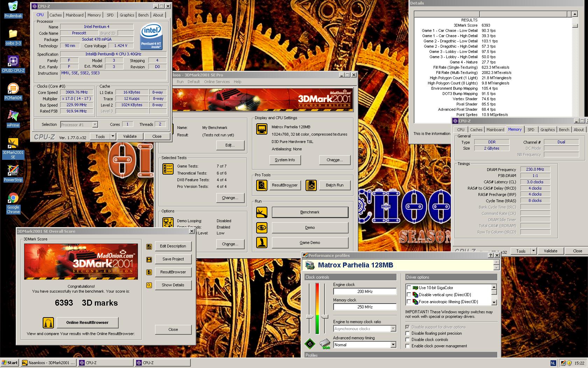Click the Matrox Parhelia card icon in profiles header
The image size is (588, 368).
coord(310,265)
